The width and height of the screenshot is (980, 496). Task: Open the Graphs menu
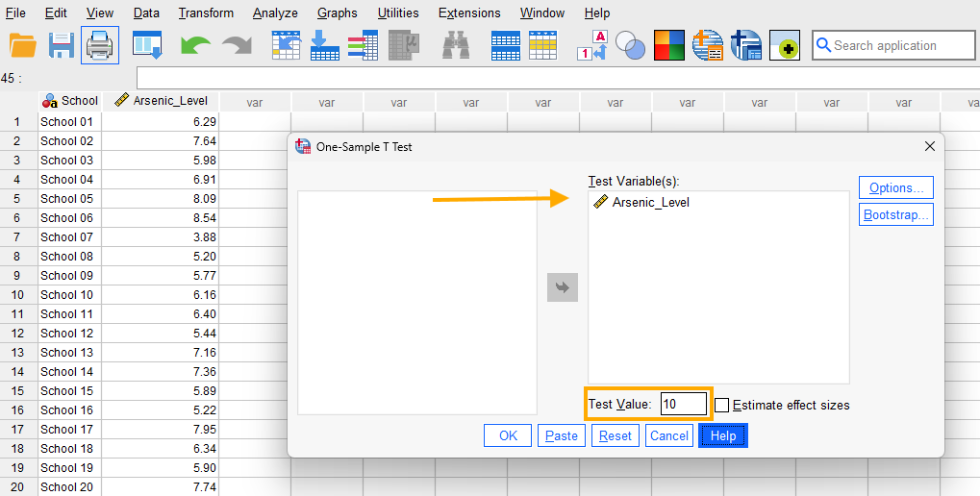pos(337,12)
